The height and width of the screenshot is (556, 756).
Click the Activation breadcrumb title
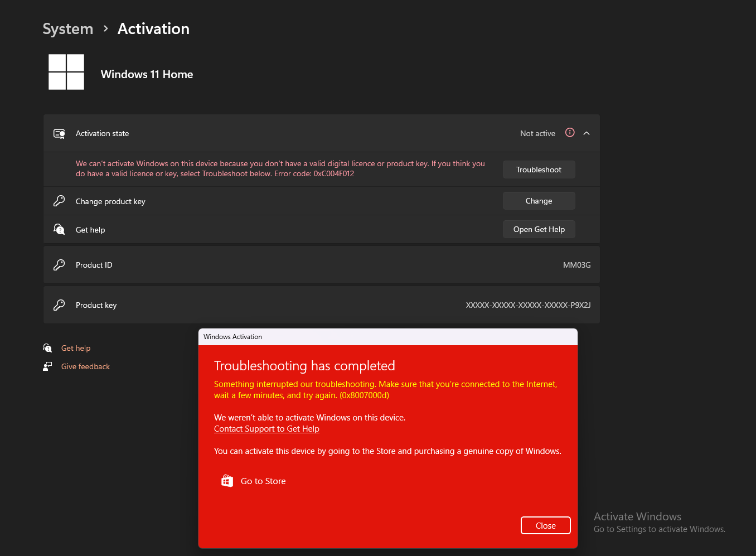(153, 29)
